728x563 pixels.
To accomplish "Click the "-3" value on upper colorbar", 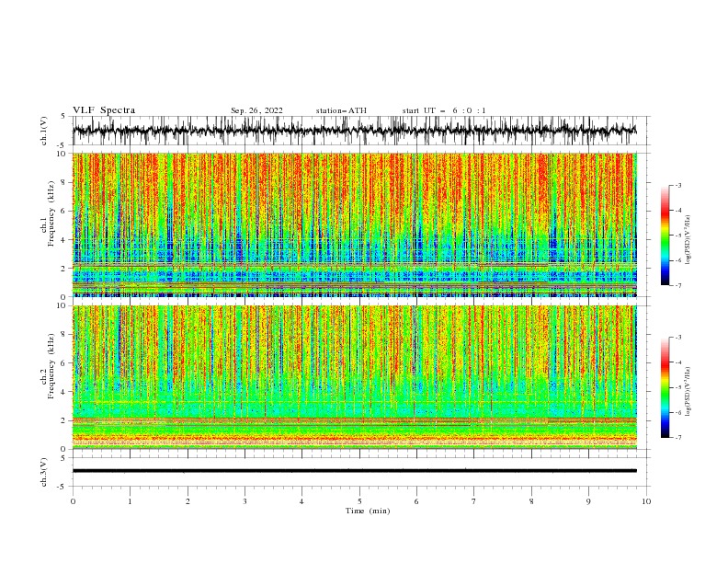I will click(x=678, y=185).
